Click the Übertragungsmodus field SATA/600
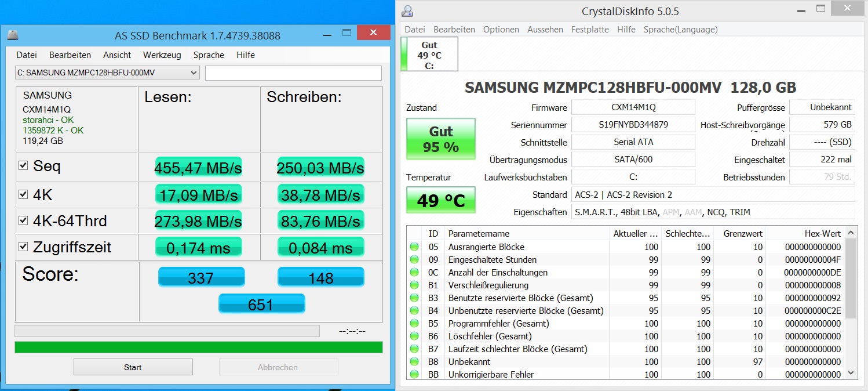868x391 pixels. coord(633,160)
